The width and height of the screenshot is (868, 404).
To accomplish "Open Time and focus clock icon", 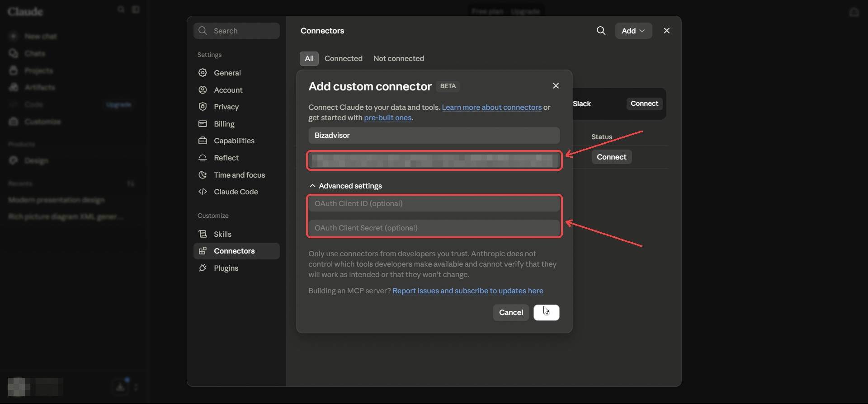I will [203, 175].
